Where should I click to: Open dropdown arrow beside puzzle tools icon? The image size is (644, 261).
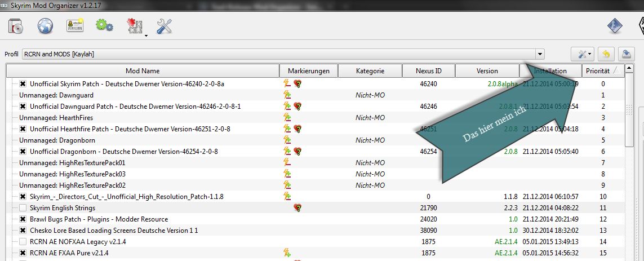pos(146,36)
